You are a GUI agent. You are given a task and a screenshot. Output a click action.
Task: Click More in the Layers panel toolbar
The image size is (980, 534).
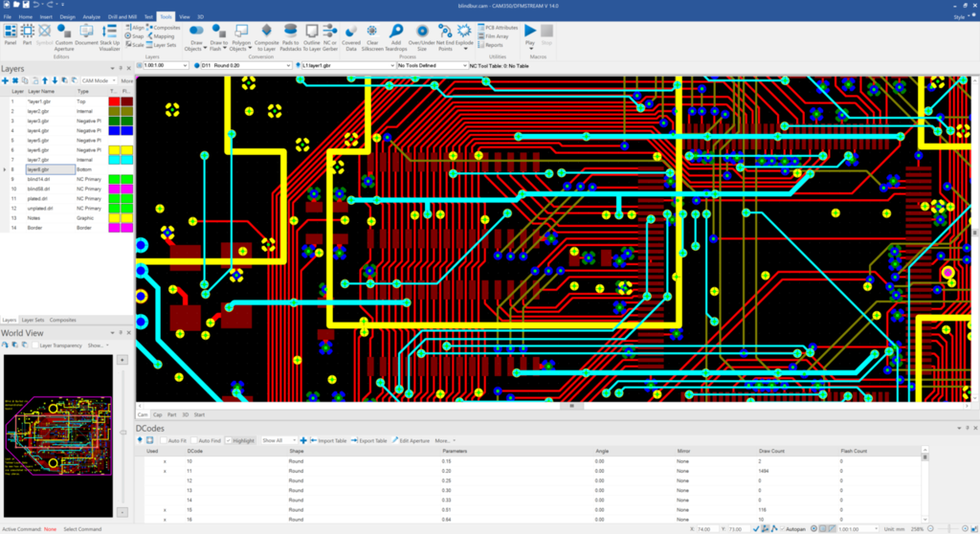pyautogui.click(x=127, y=80)
